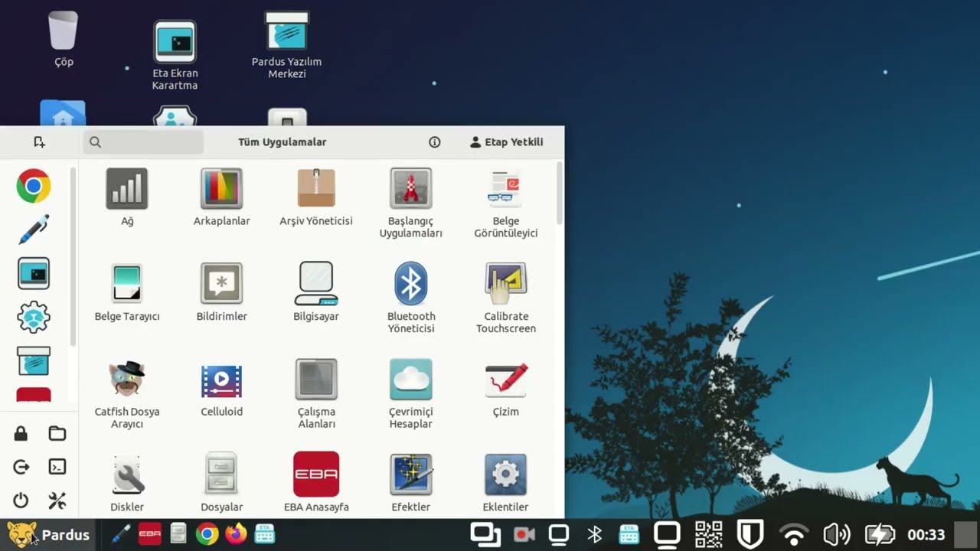Open Çalışma Alanları workspaces settings
This screenshot has width=980, height=551.
pyautogui.click(x=316, y=394)
